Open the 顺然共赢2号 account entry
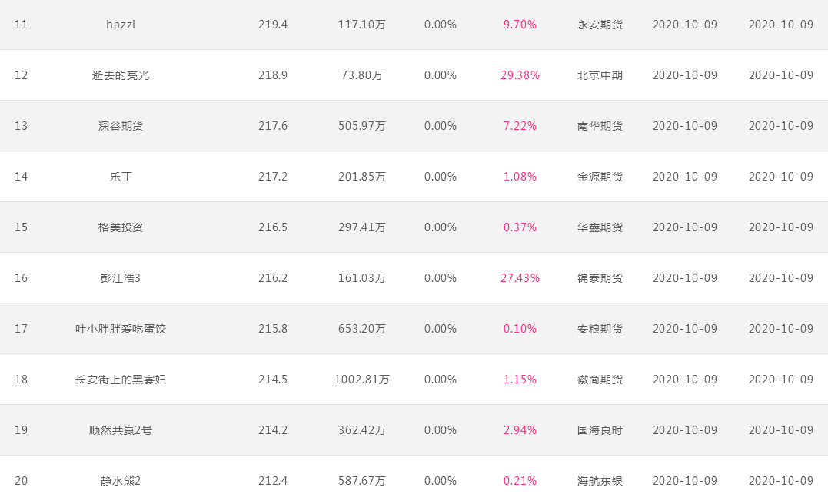828x504 pixels. pyautogui.click(x=121, y=429)
